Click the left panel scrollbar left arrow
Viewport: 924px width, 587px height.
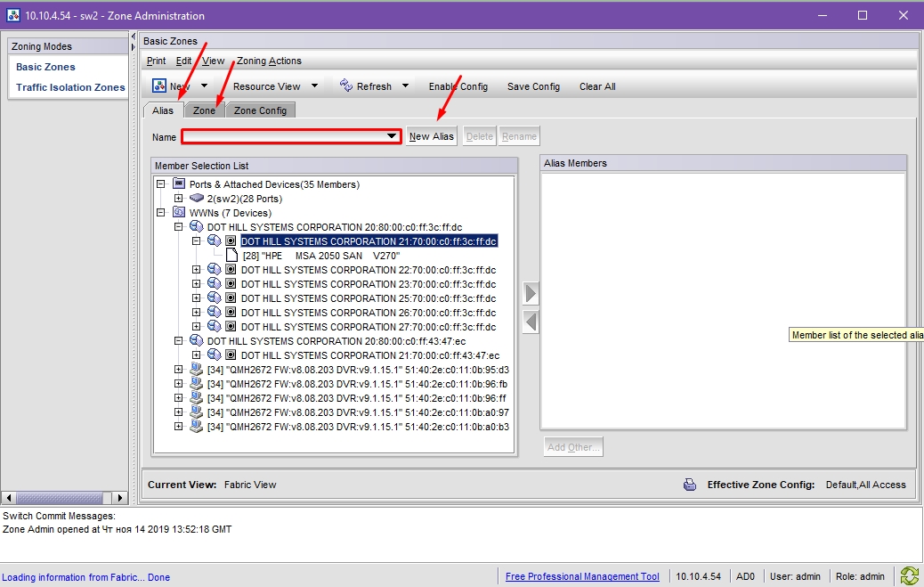9,497
